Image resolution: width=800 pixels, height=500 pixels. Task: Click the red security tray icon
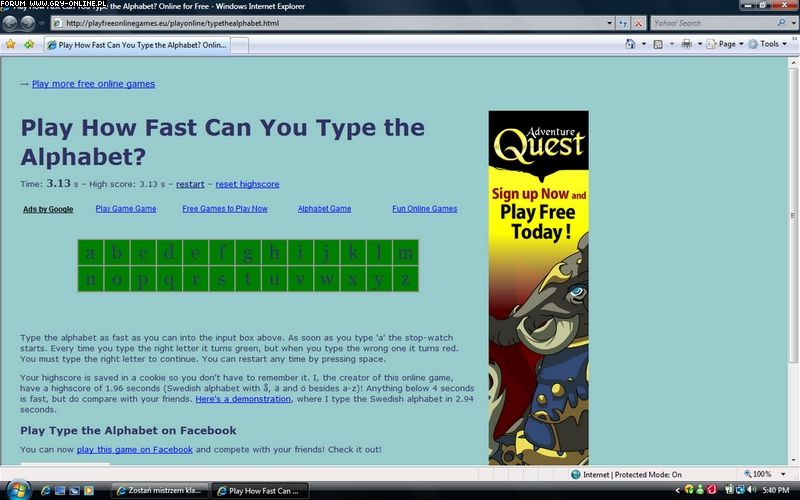coord(711,490)
